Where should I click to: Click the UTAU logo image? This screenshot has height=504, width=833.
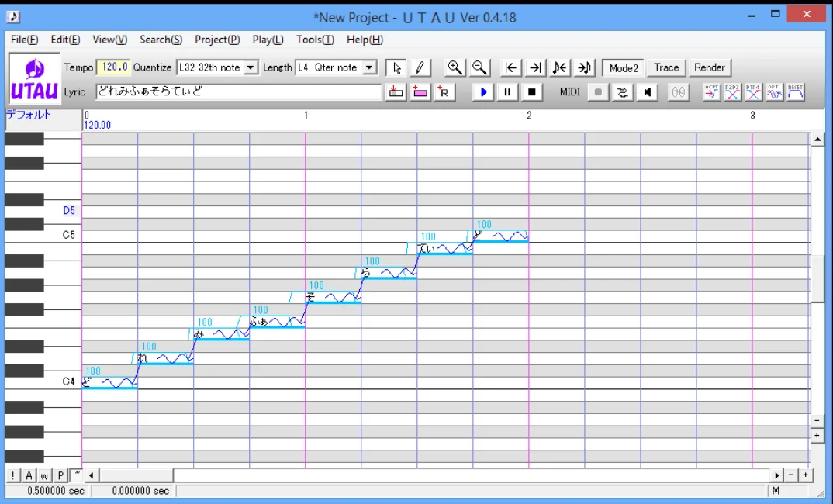tap(35, 79)
